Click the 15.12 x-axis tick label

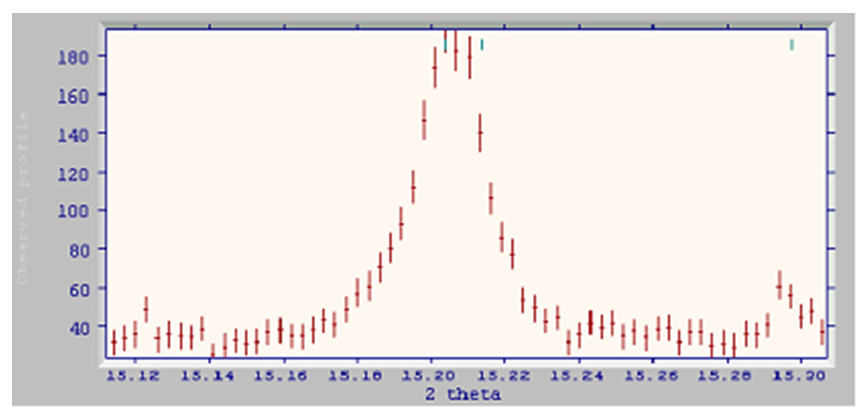pyautogui.click(x=133, y=376)
